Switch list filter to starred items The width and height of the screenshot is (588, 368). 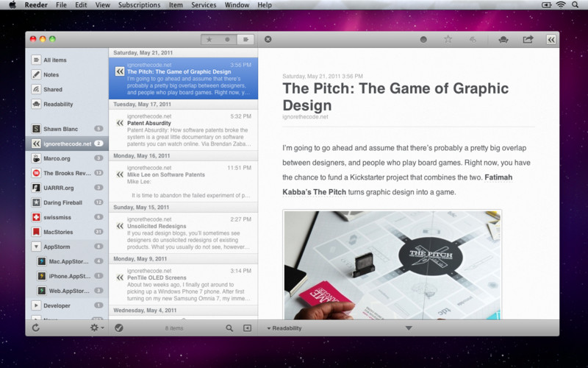[x=209, y=39]
